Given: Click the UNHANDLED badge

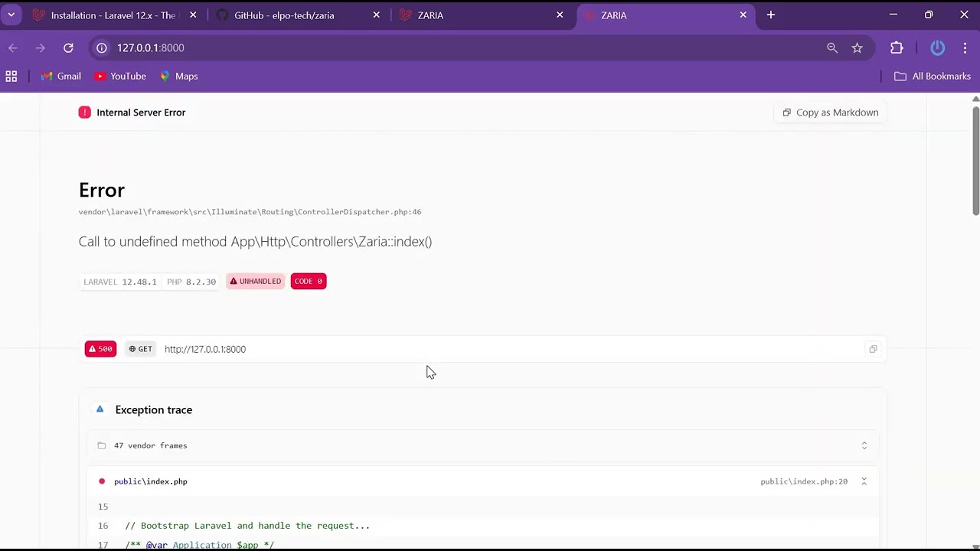Looking at the screenshot, I should [x=256, y=281].
